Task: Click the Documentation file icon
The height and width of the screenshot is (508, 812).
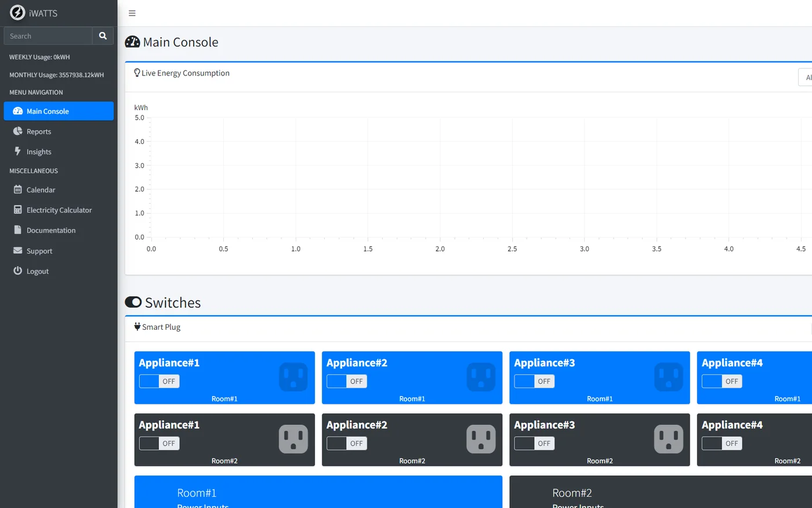Action: pyautogui.click(x=18, y=230)
